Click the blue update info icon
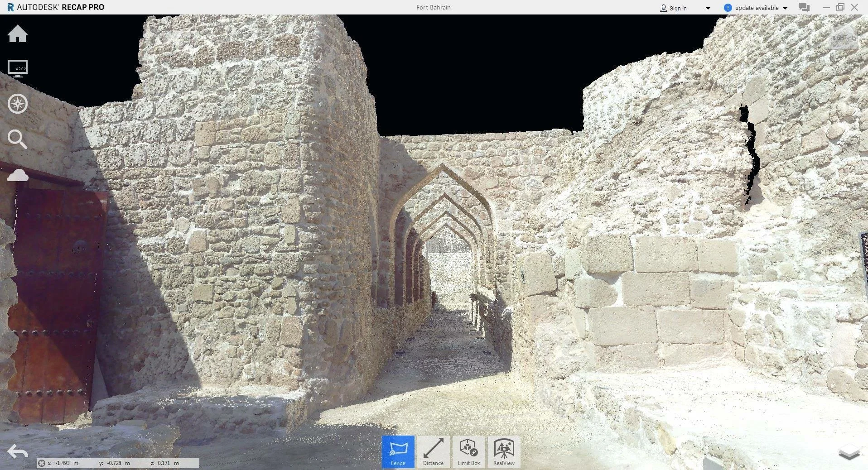This screenshot has width=868, height=470. tap(728, 8)
